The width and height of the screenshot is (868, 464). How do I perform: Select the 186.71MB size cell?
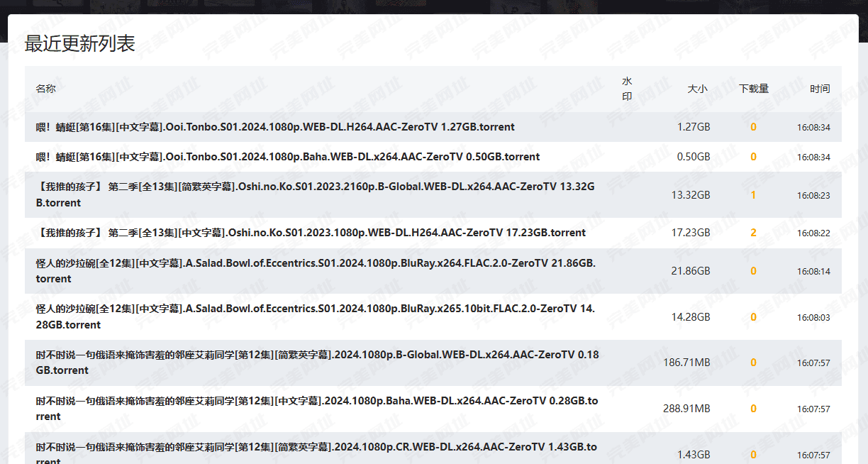[x=686, y=363]
